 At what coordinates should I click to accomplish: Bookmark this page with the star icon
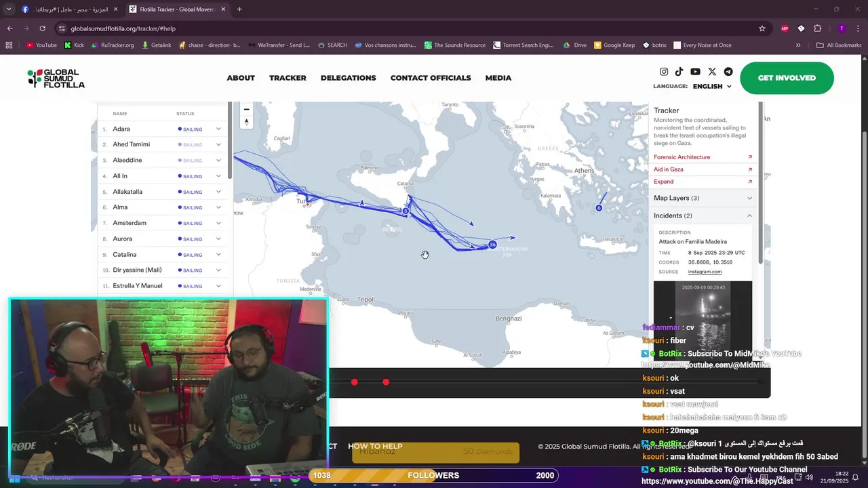[762, 28]
